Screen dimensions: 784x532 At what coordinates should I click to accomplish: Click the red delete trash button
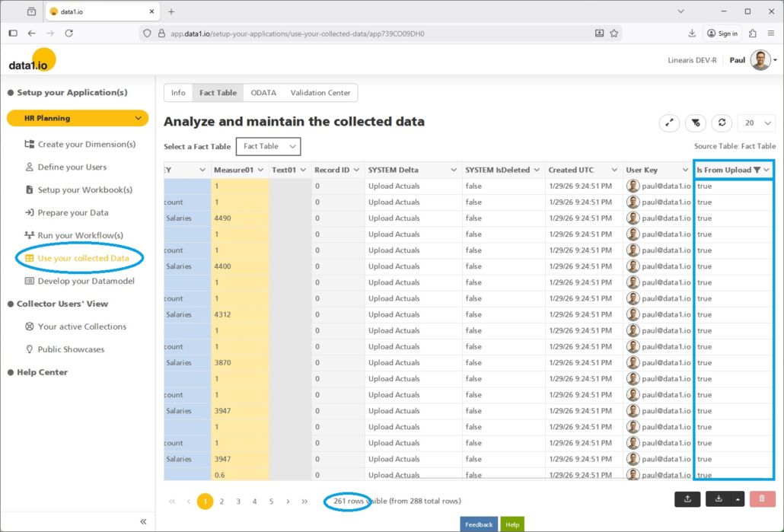click(762, 499)
